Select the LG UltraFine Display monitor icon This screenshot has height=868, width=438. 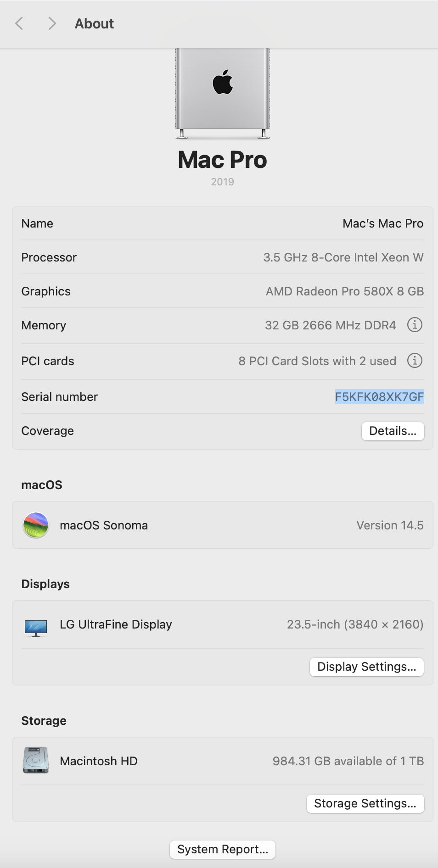pyautogui.click(x=36, y=627)
